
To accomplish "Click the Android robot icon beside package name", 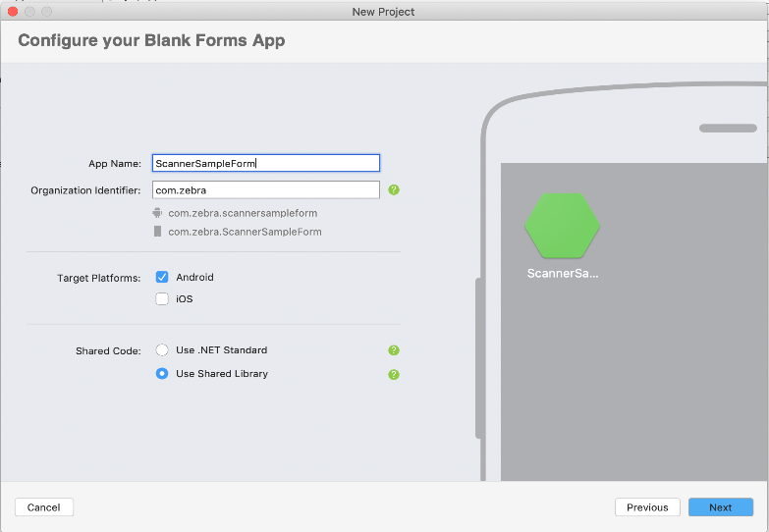I will [157, 213].
